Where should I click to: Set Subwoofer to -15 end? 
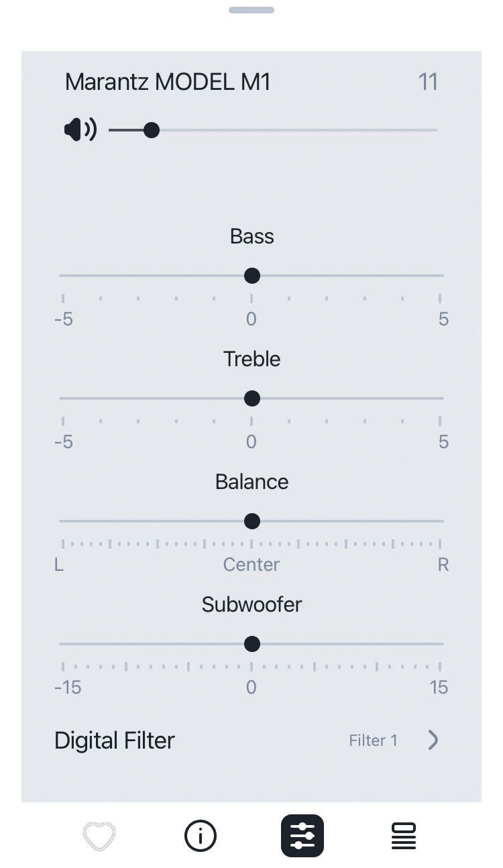pyautogui.click(x=63, y=643)
